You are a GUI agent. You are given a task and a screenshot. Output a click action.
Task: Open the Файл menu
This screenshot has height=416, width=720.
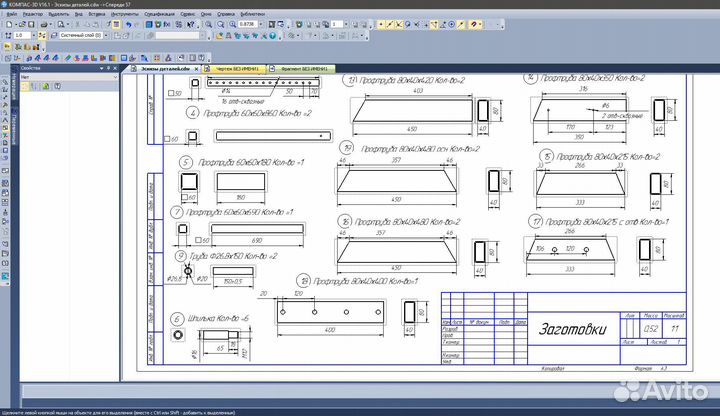pyautogui.click(x=11, y=16)
